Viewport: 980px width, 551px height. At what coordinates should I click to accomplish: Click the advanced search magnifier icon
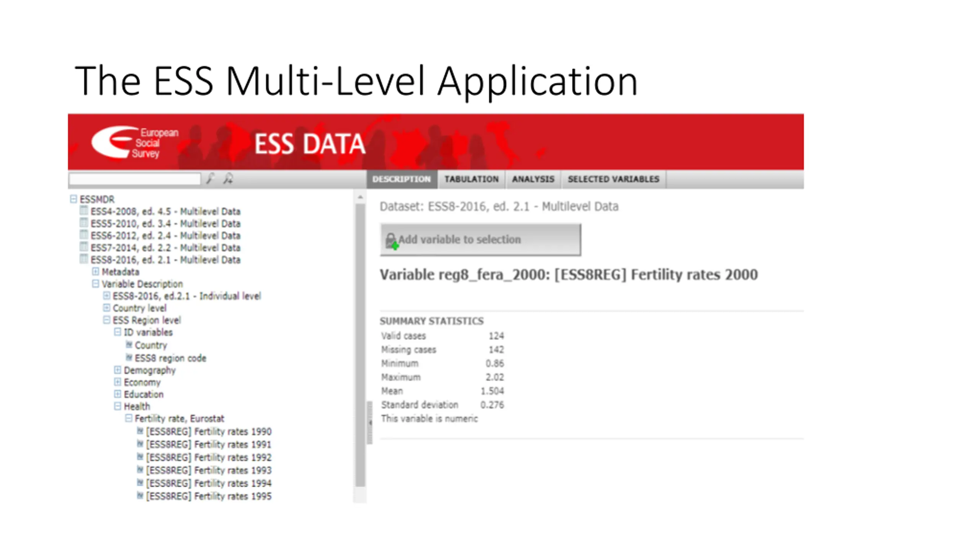[x=229, y=178]
